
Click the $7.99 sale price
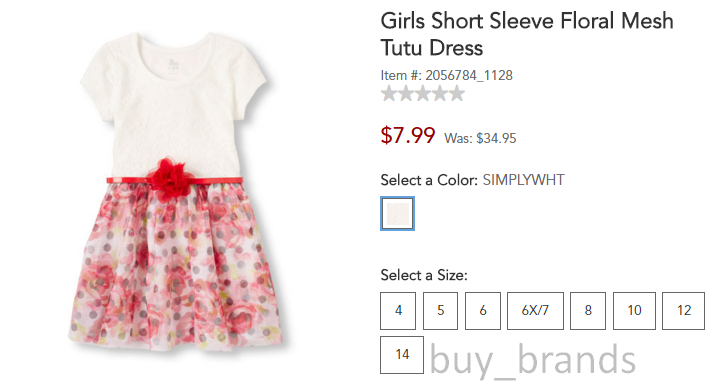408,135
